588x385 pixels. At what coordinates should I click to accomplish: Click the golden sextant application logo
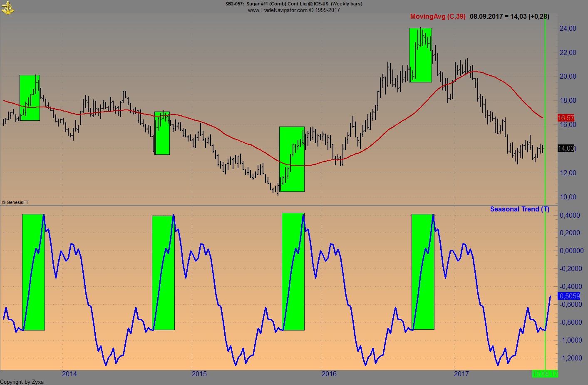tap(9, 7)
